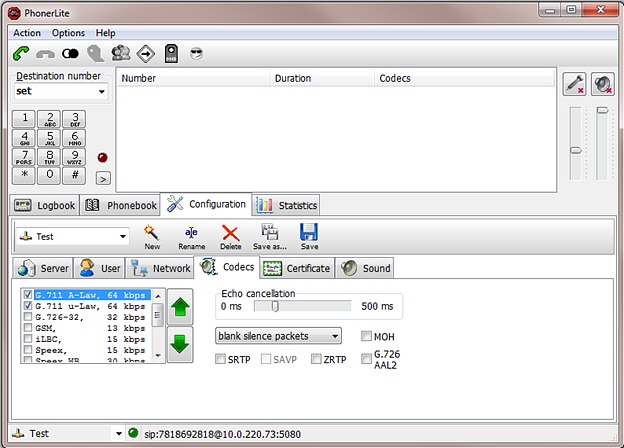
Task: Click green status indicator in status bar
Action: 133,433
